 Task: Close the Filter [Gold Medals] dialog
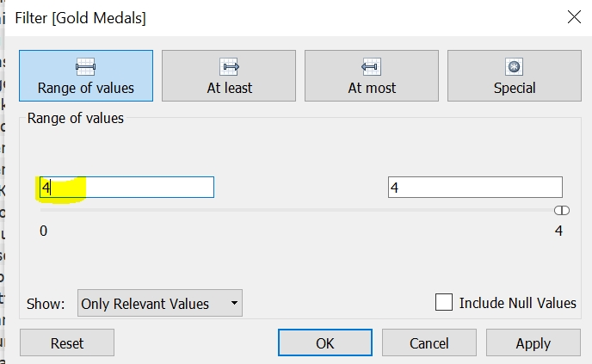[574, 16]
